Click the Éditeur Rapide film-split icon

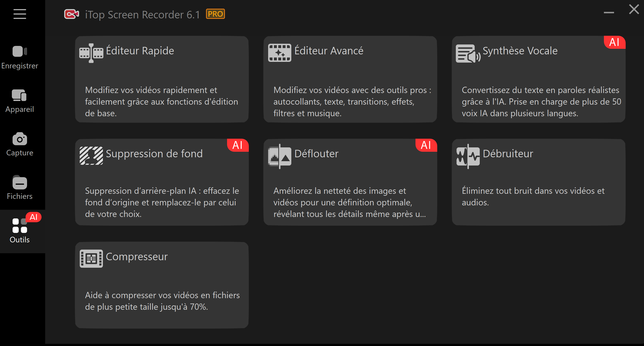91,53
